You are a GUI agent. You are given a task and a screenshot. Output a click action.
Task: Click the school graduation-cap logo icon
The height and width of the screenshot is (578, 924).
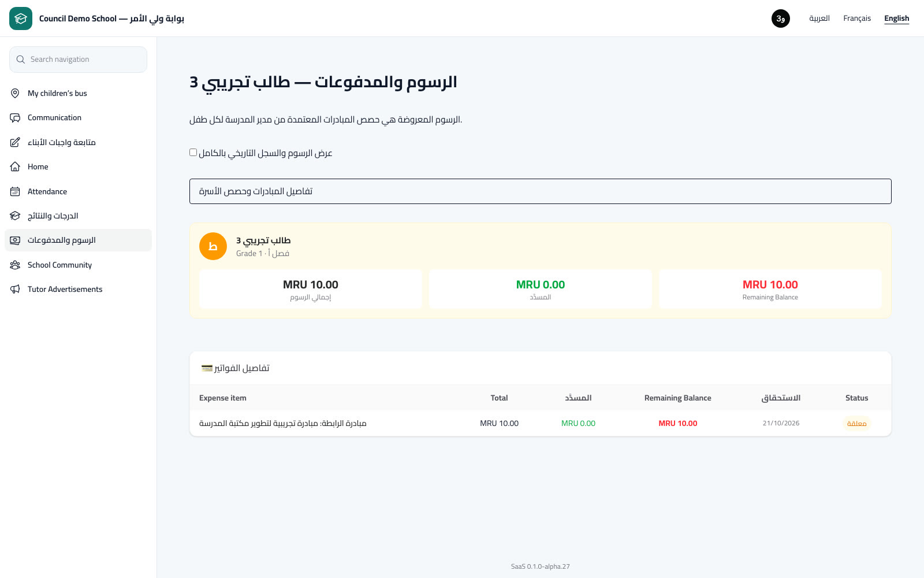21,18
